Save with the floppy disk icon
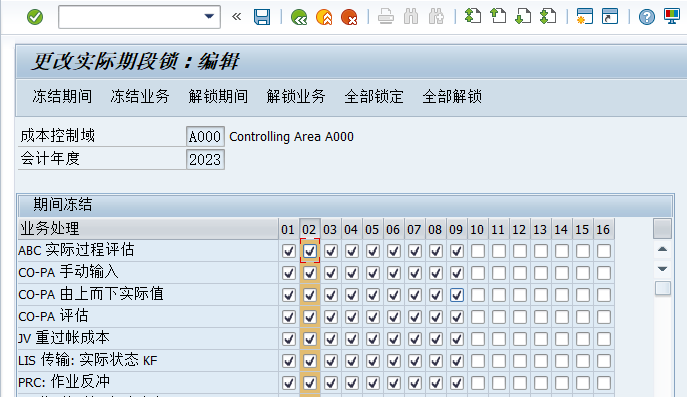This screenshot has width=687, height=397. pyautogui.click(x=262, y=17)
